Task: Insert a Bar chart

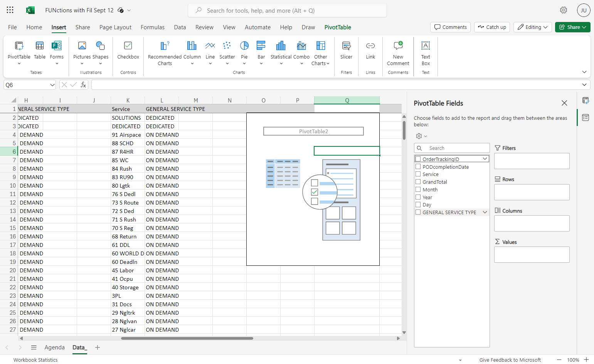Action: [x=261, y=53]
